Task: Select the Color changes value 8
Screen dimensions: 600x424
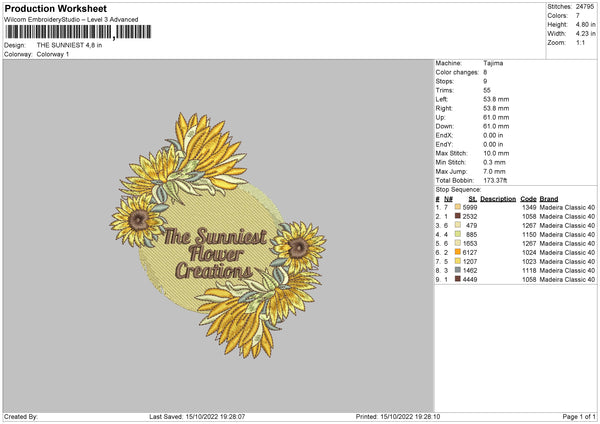Action: coord(485,72)
